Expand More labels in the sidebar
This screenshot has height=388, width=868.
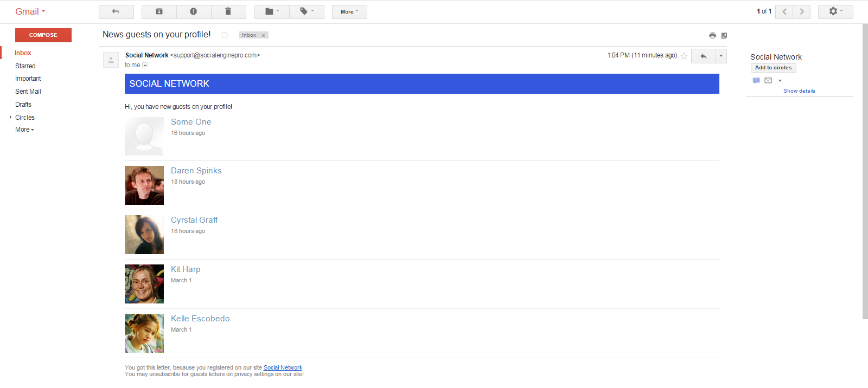pyautogui.click(x=24, y=130)
